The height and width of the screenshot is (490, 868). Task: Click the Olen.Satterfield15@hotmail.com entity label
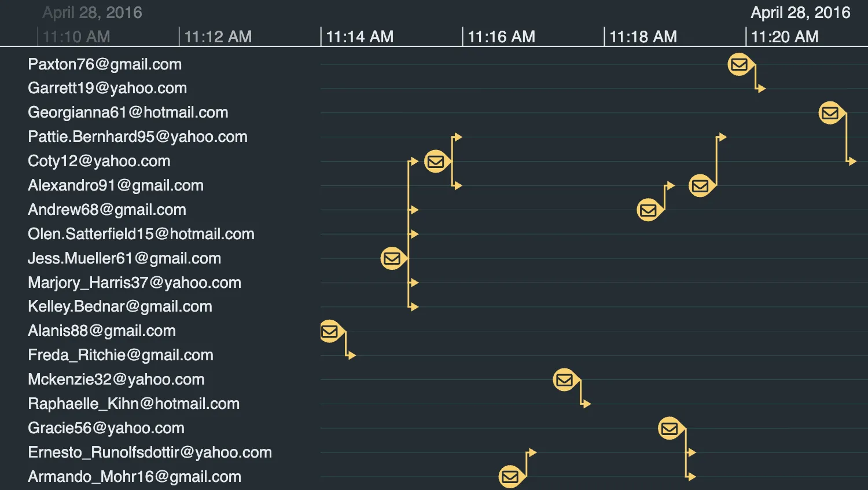tap(141, 234)
